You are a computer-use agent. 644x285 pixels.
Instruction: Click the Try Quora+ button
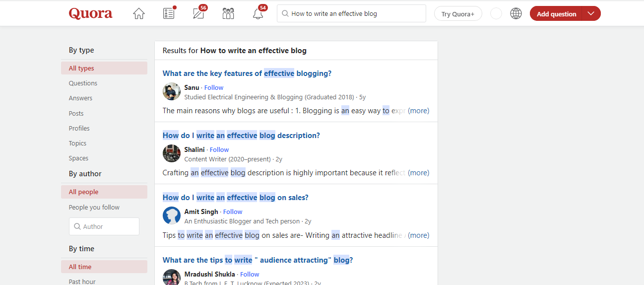click(458, 14)
